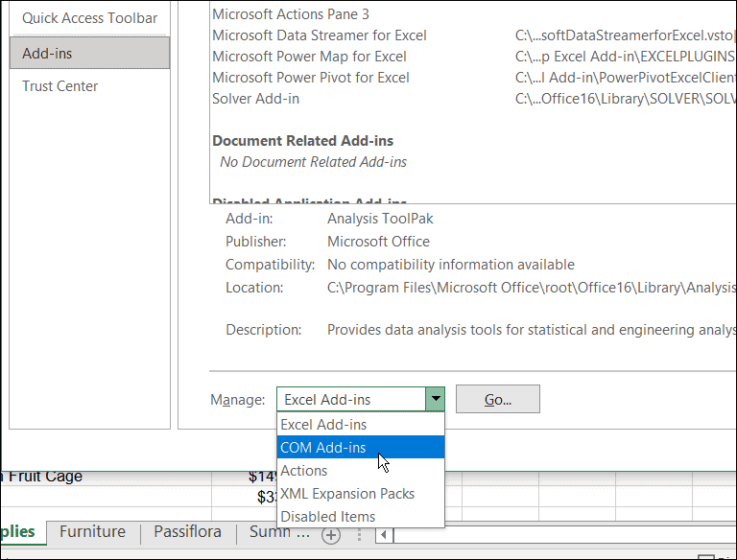Select Disabled Items in dropdown list

click(x=327, y=517)
